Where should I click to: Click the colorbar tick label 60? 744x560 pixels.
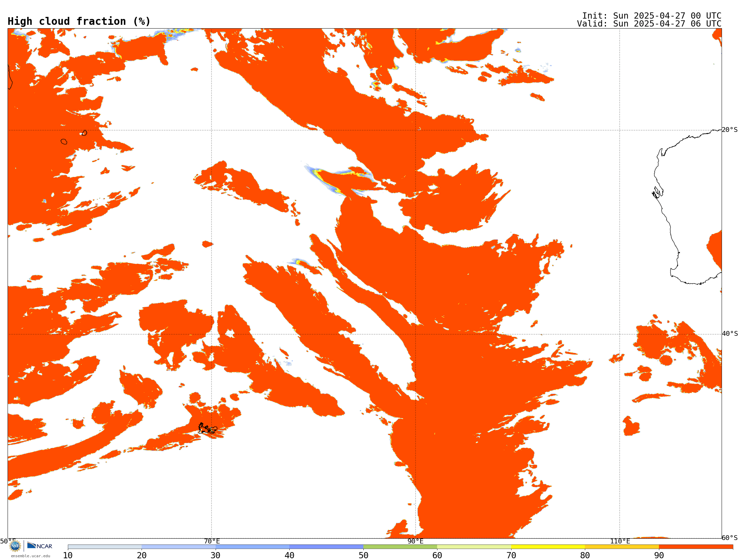437,556
